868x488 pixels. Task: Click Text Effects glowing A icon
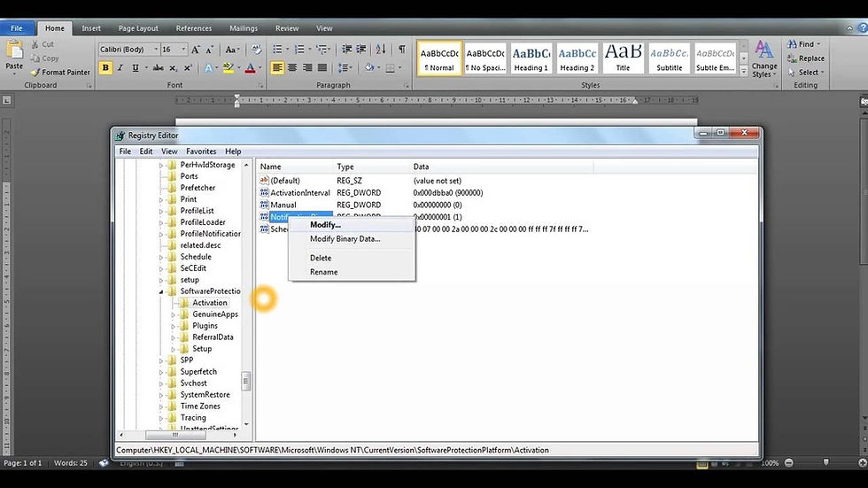(x=208, y=67)
